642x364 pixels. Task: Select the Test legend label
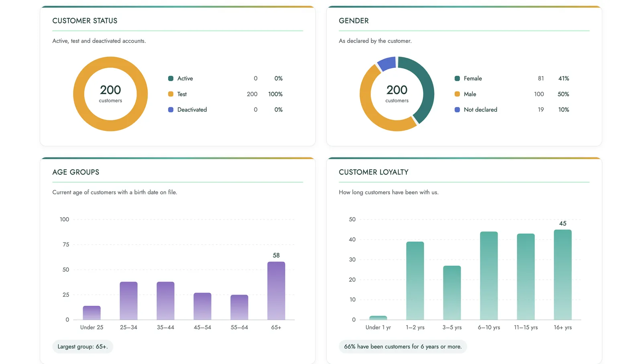(182, 94)
